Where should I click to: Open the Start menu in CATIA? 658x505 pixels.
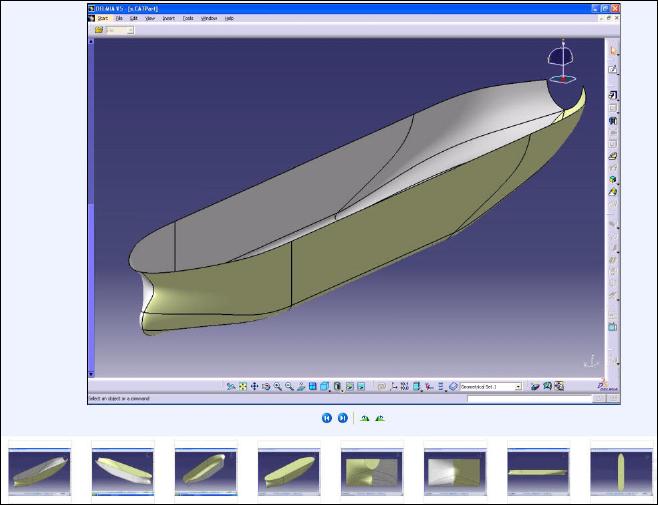[x=102, y=18]
